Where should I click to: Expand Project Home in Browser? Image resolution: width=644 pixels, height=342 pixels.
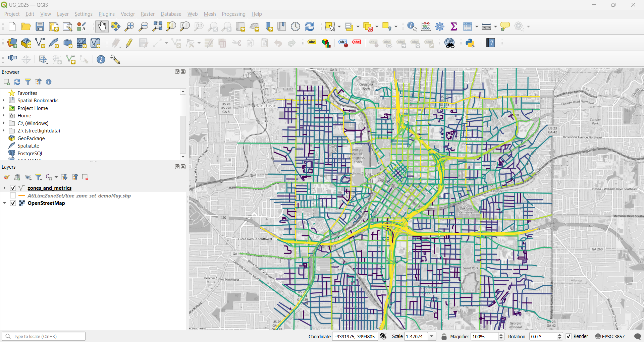4,108
